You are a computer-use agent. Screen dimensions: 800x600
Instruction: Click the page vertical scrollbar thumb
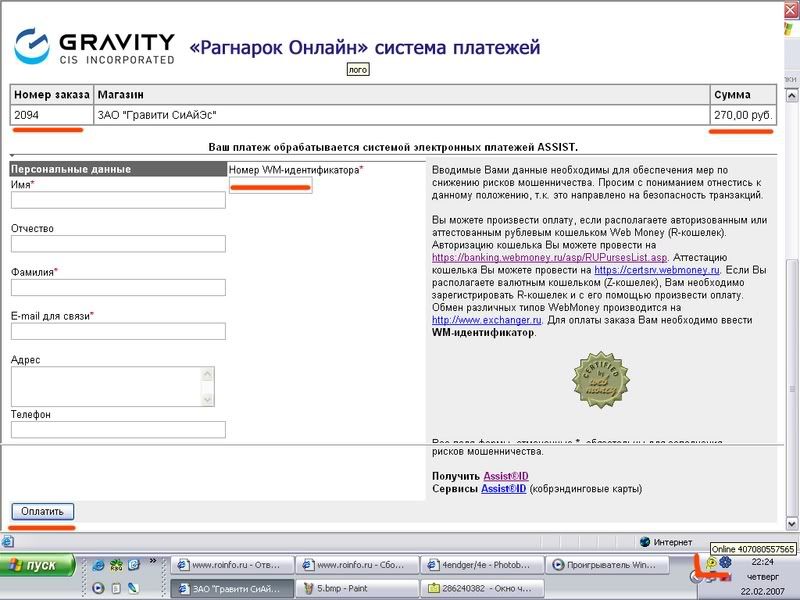pos(791,388)
